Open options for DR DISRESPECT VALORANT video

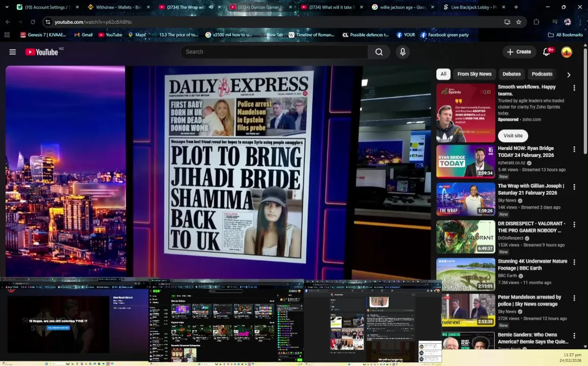click(x=574, y=224)
